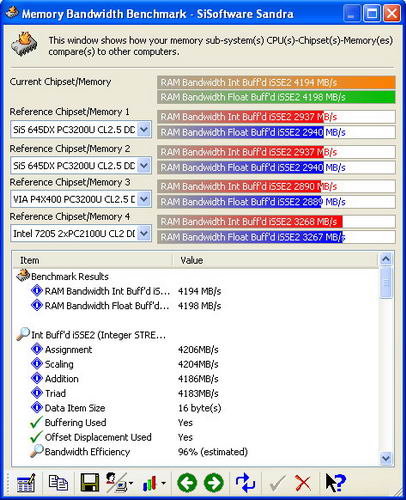
Task: Open Reference Chipset/Memory 3 VIA P4X400 dropdown
Action: tap(144, 199)
